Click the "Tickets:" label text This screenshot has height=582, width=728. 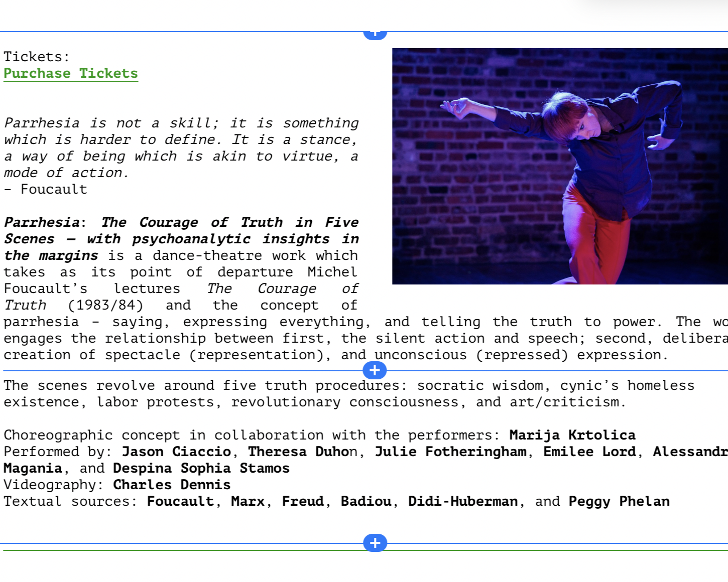pyautogui.click(x=37, y=57)
